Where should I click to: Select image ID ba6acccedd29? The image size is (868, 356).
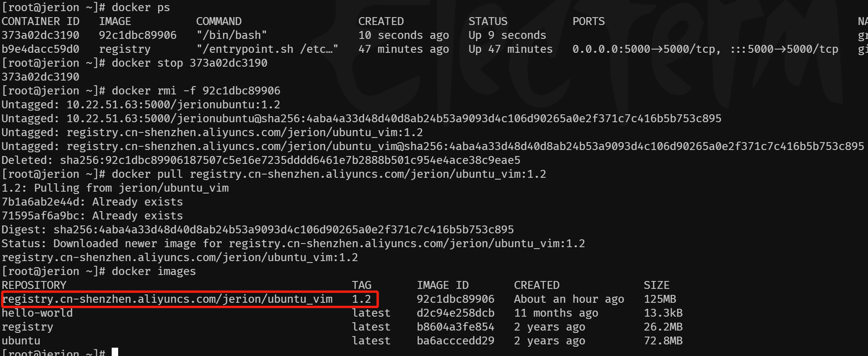456,341
